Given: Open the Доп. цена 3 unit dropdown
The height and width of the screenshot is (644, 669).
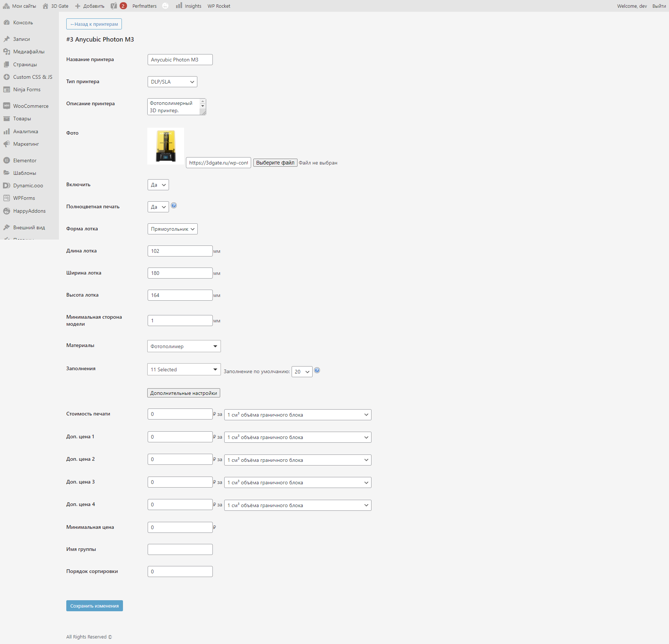Looking at the screenshot, I should pos(298,482).
